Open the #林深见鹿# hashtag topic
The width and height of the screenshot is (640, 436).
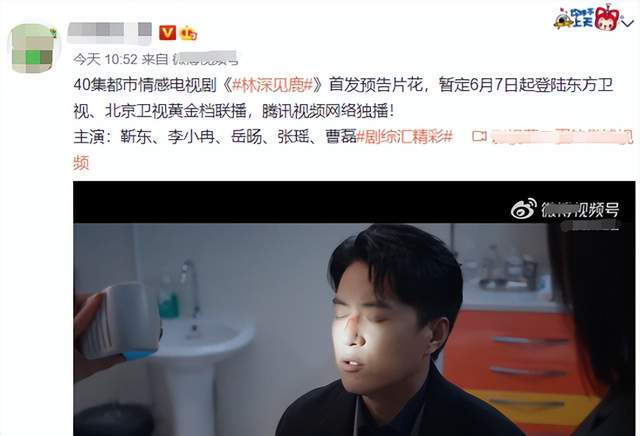point(272,85)
